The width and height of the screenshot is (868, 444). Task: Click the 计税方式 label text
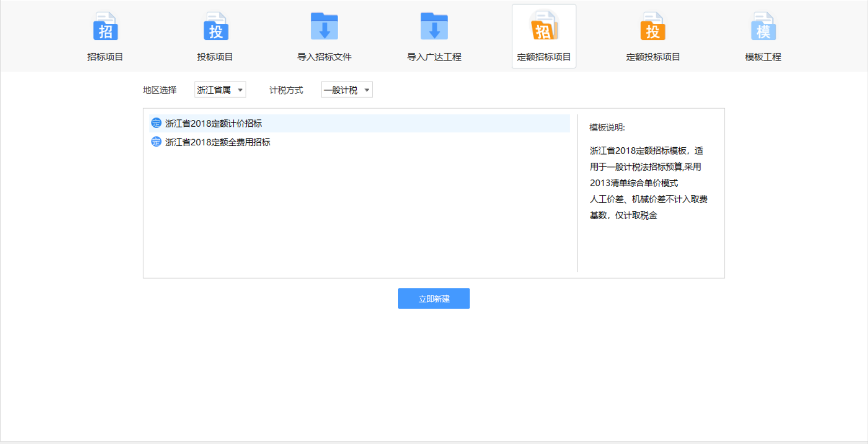(286, 90)
